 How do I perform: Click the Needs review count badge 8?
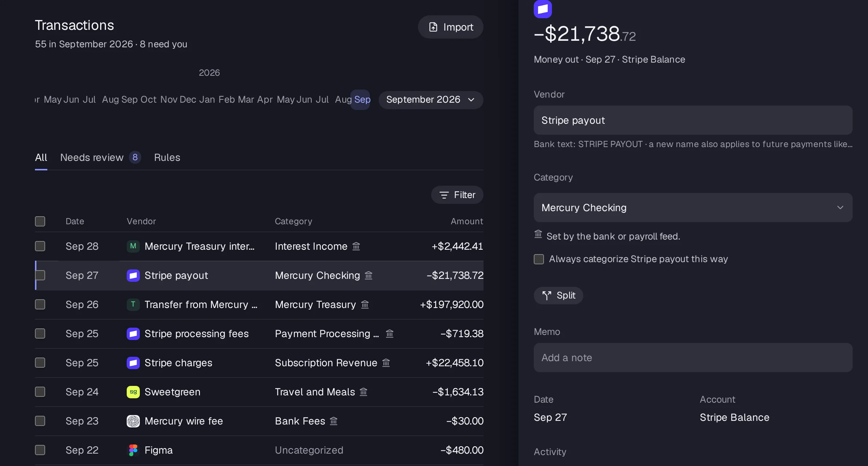coord(135,157)
